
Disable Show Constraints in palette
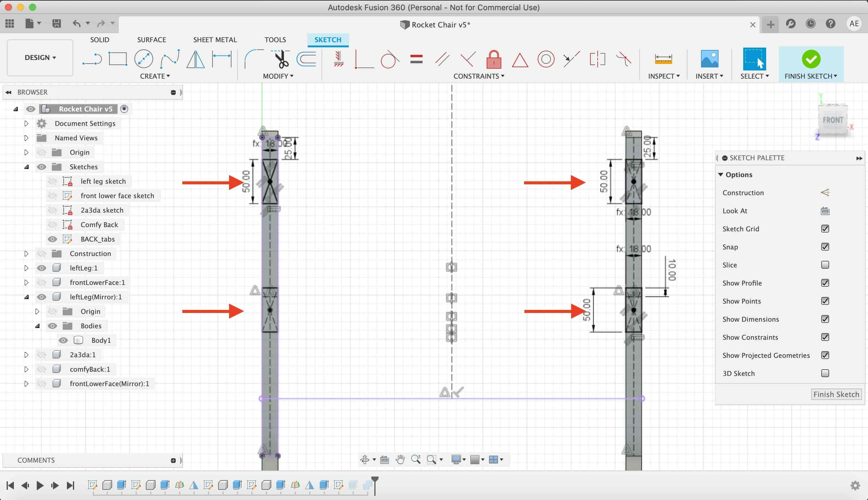pyautogui.click(x=825, y=337)
